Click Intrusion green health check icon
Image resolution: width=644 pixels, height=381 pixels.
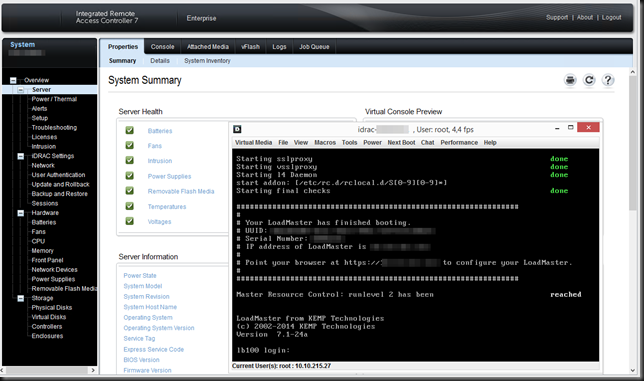click(129, 161)
